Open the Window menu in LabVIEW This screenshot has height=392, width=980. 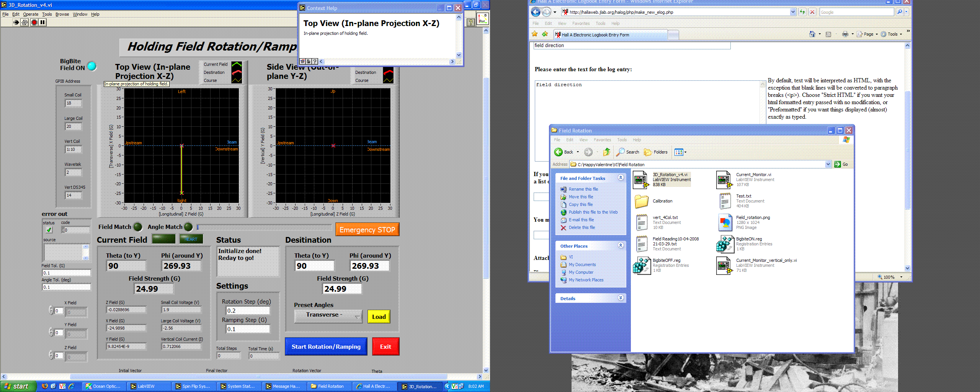(80, 14)
